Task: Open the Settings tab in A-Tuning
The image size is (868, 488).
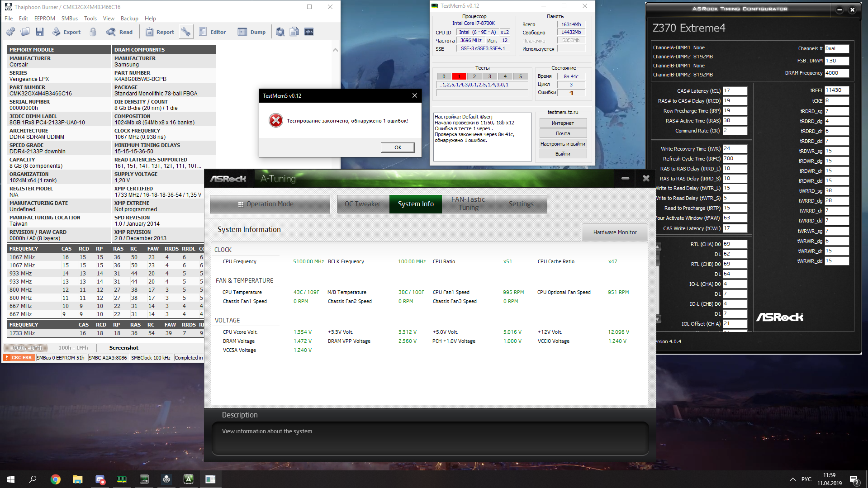Action: [521, 204]
